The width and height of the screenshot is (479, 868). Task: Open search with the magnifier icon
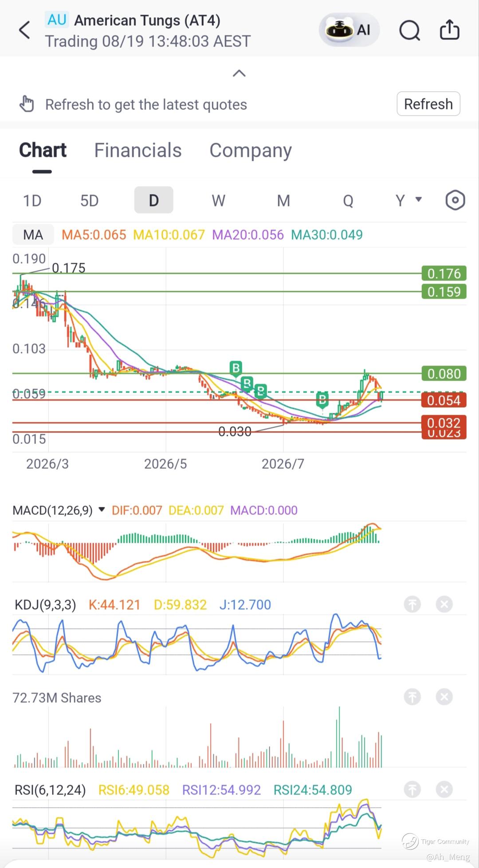click(x=409, y=30)
